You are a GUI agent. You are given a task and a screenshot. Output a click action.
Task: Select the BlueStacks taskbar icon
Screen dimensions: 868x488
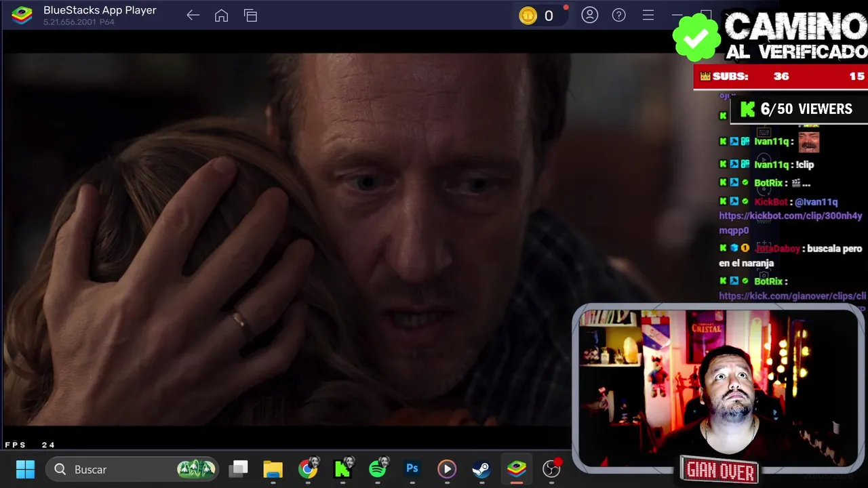pyautogui.click(x=517, y=469)
